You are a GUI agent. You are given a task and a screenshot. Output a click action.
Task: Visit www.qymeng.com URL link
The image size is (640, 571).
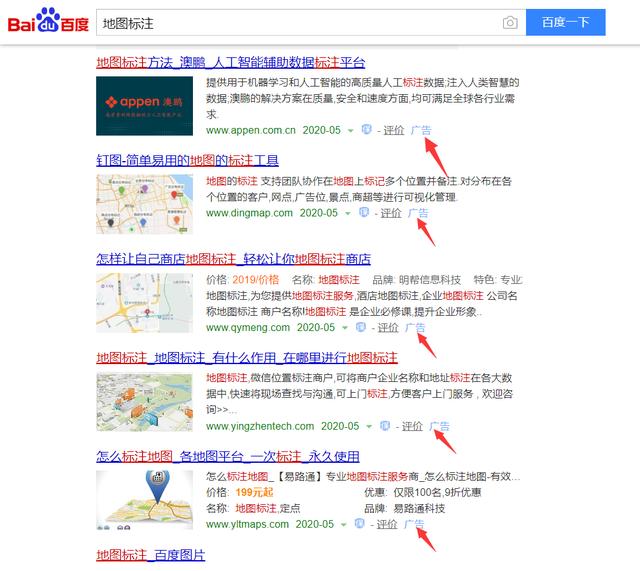[x=248, y=328]
